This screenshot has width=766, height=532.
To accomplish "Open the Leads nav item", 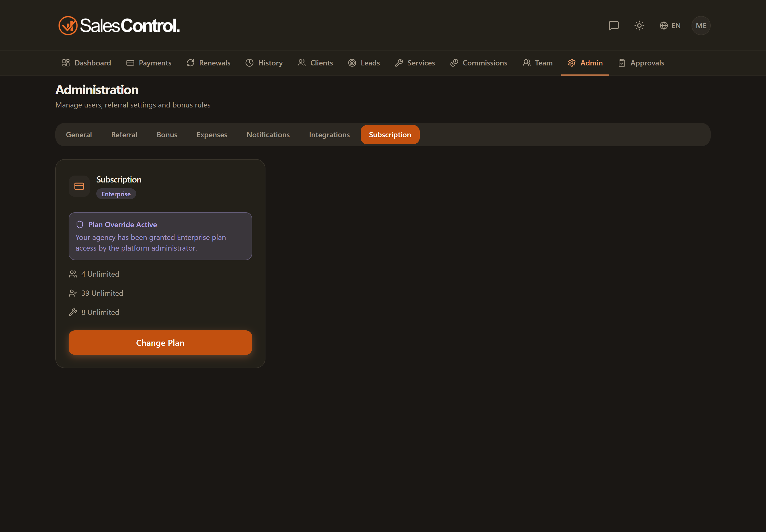I will (364, 63).
